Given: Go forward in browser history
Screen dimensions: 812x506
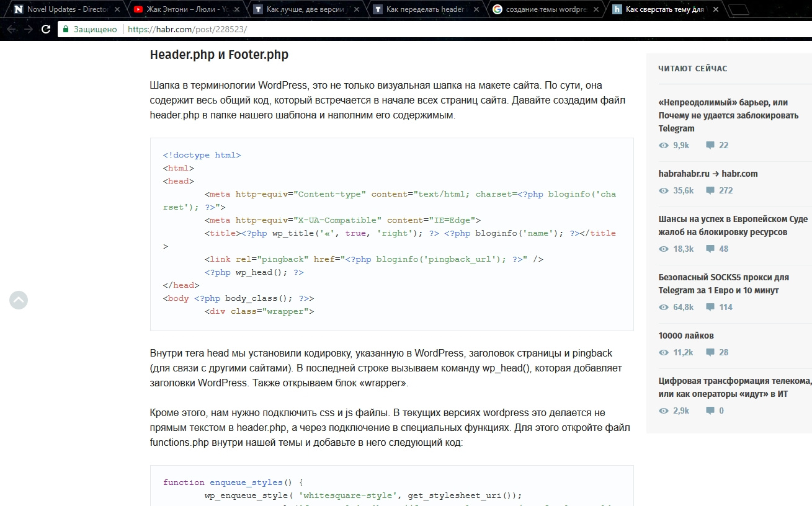Looking at the screenshot, I should (x=29, y=29).
